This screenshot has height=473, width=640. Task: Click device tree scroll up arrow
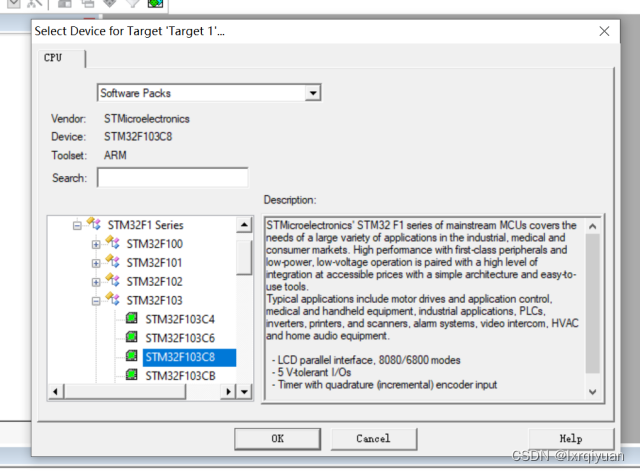tap(244, 224)
